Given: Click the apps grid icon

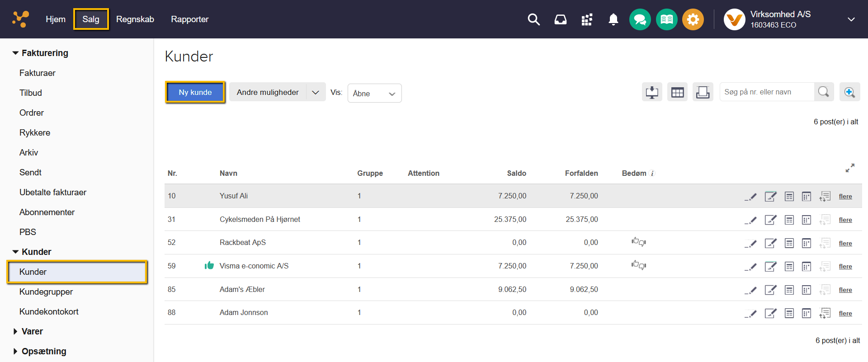Looking at the screenshot, I should (587, 19).
